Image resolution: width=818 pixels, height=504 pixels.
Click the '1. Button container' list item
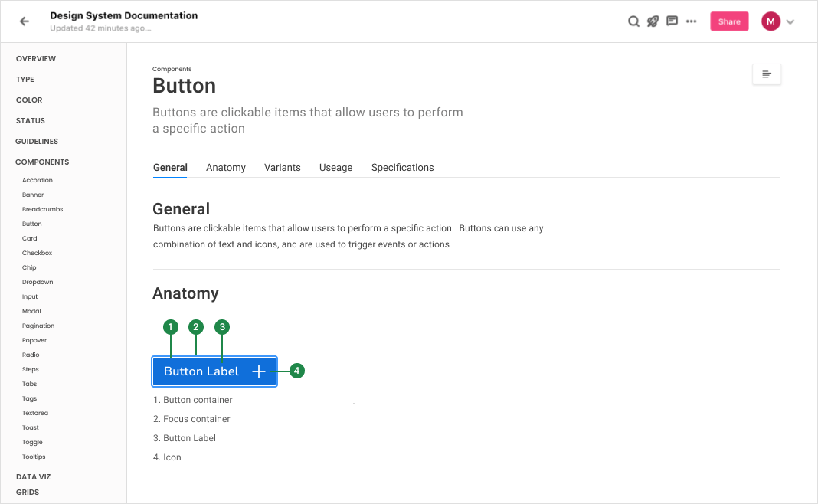pos(192,400)
